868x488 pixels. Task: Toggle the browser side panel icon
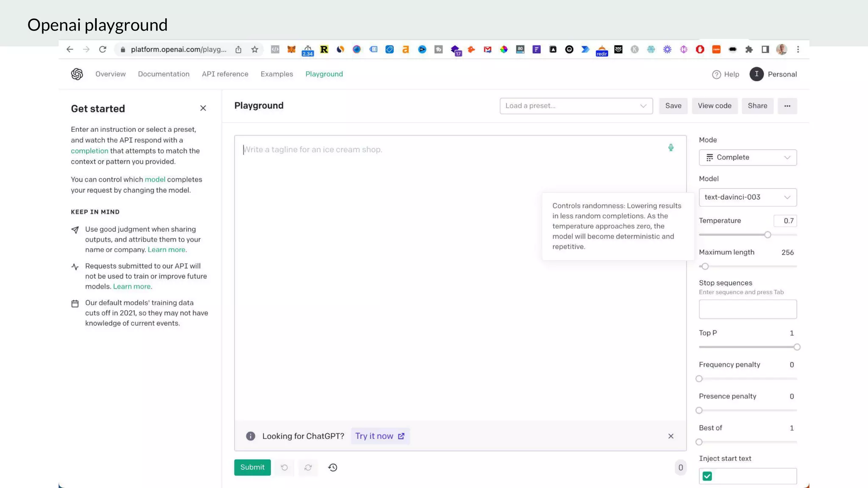(x=765, y=50)
